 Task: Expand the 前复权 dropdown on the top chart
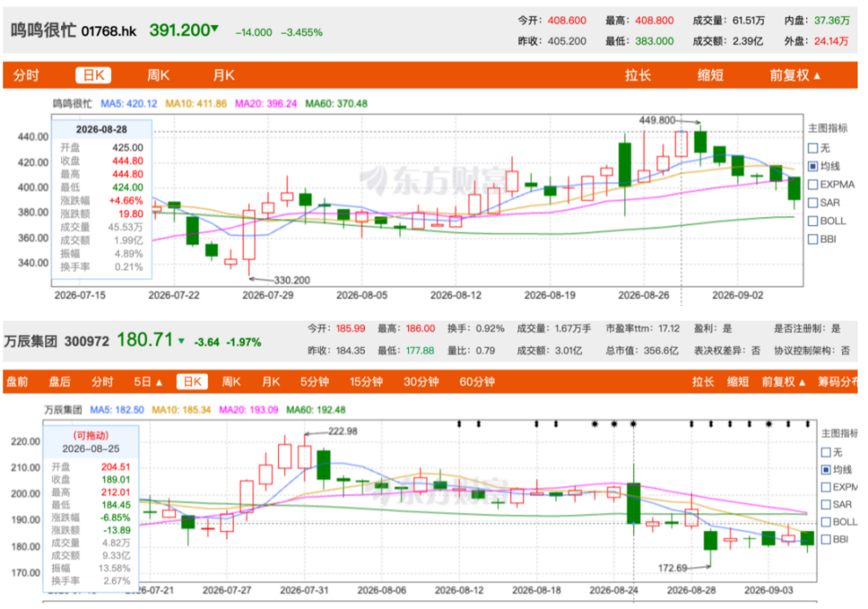click(x=795, y=76)
